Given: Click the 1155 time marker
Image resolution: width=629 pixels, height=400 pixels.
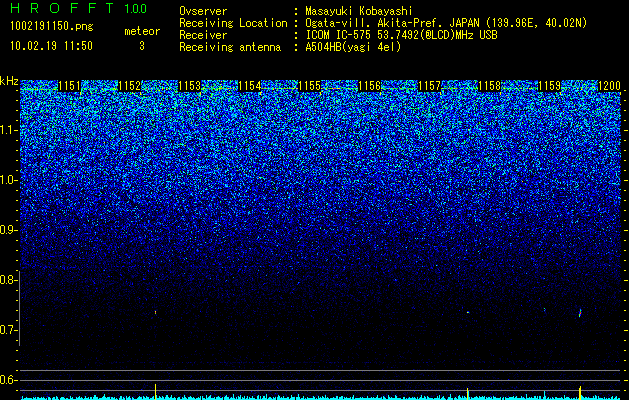Looking at the screenshot, I should 309,86.
